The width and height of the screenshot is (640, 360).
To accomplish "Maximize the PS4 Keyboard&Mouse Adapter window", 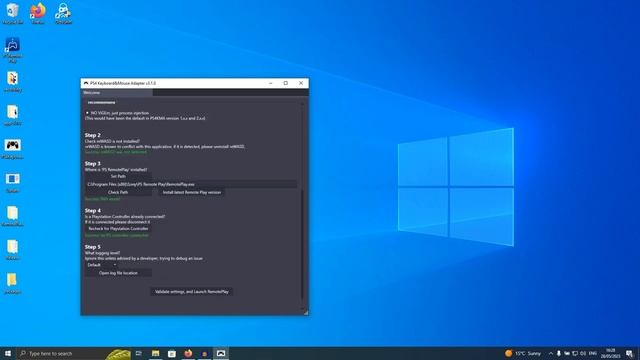I will (286, 83).
